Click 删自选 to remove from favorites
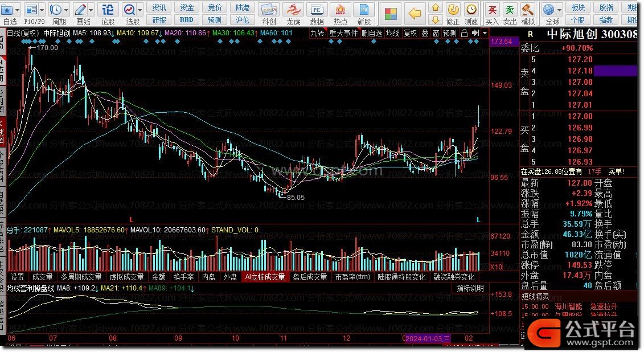 [372, 33]
